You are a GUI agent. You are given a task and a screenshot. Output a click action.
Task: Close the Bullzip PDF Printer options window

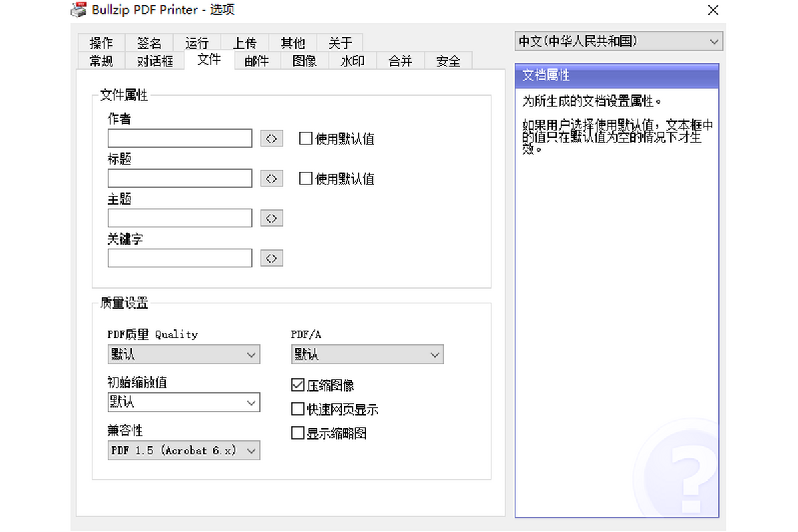713,10
